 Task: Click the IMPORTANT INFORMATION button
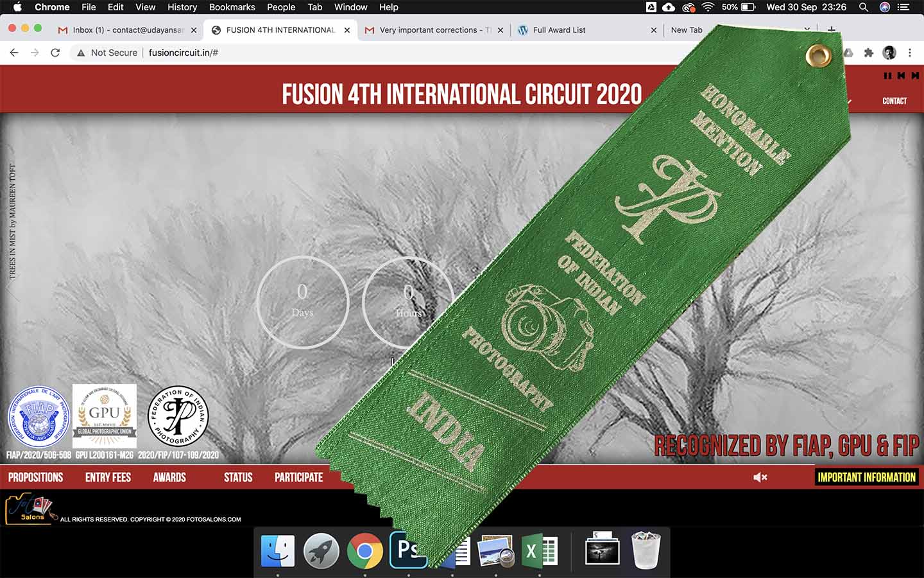(866, 477)
